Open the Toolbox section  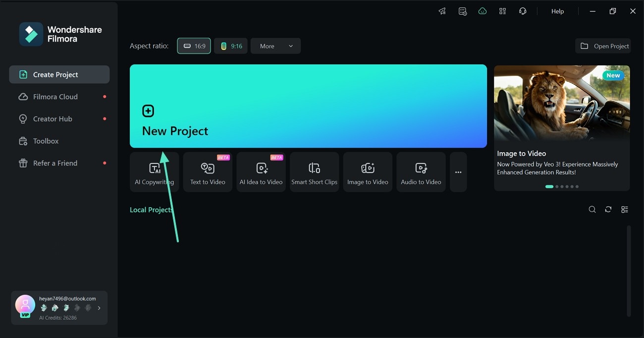pyautogui.click(x=59, y=141)
